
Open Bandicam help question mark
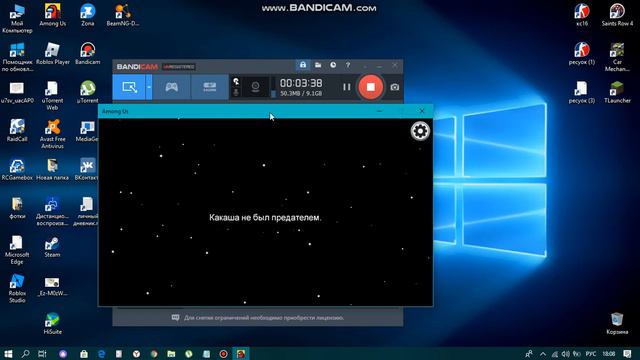click(x=348, y=65)
